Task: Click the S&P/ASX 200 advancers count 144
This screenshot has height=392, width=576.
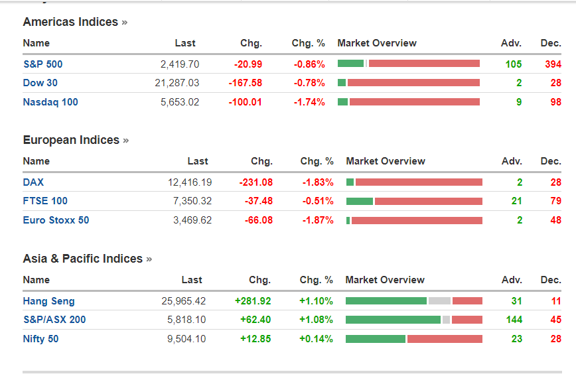Action: pyautogui.click(x=514, y=320)
